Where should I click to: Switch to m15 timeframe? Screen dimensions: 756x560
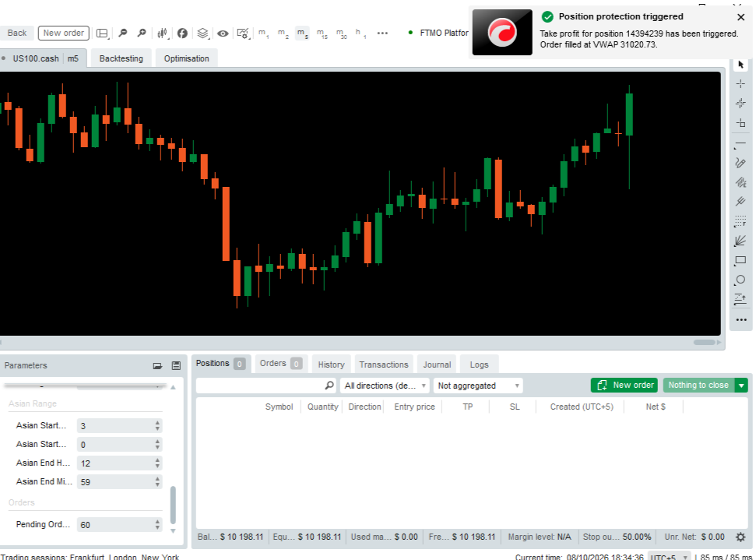pyautogui.click(x=322, y=33)
